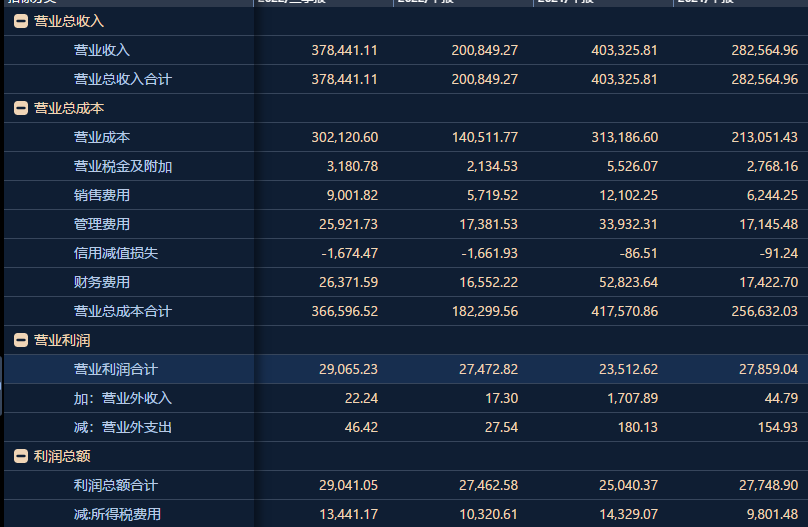Click the cell value 9,001.82
The height and width of the screenshot is (527, 808).
pyautogui.click(x=352, y=195)
